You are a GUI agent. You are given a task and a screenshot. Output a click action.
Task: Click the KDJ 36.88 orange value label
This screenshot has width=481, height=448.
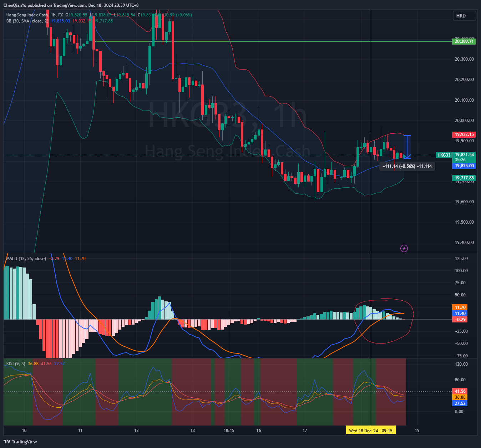460,397
